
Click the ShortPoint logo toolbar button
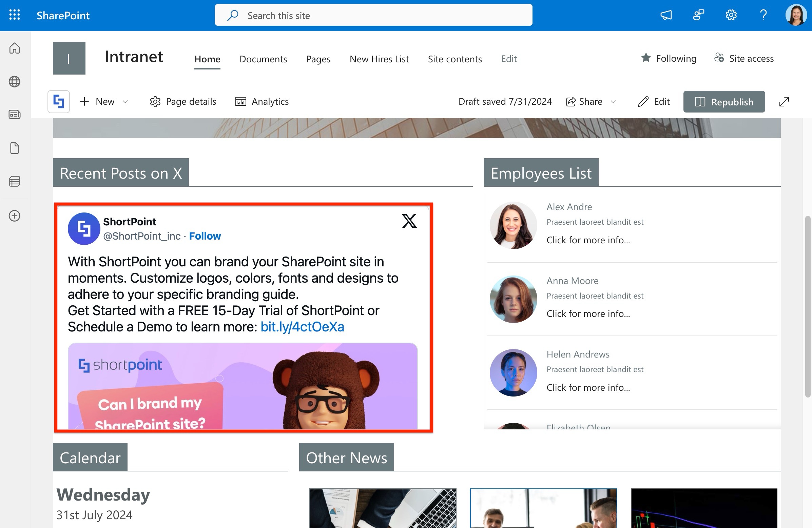tap(59, 102)
